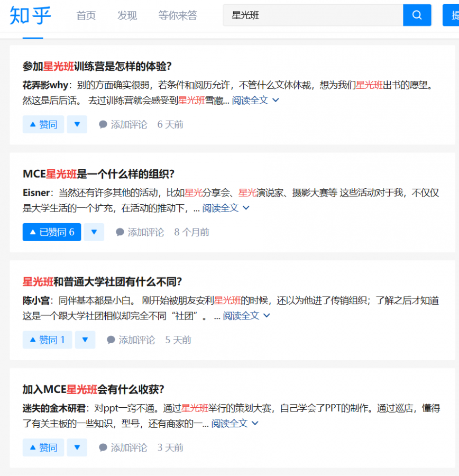This screenshot has height=476, width=459.
Task: Open the 等你来答 navigation item
Action: 178,15
